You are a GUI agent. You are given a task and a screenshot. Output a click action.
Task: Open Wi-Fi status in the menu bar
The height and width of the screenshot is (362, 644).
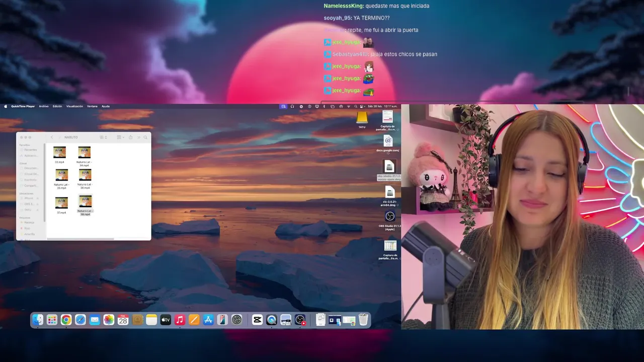tap(349, 107)
